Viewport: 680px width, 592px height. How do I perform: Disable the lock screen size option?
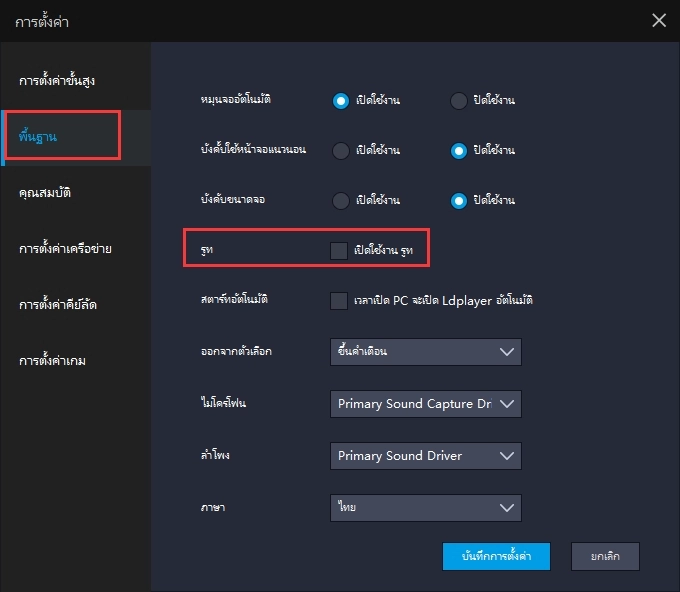[x=458, y=200]
